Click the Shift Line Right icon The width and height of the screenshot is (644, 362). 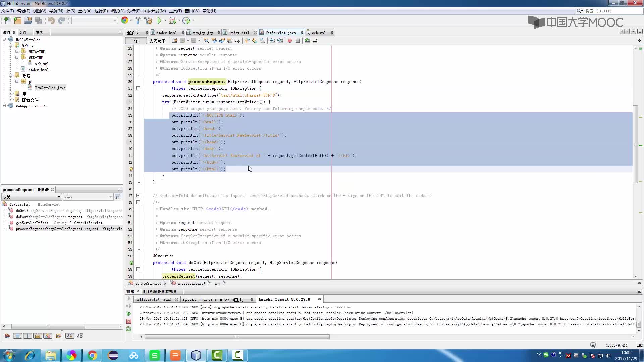coord(280,41)
